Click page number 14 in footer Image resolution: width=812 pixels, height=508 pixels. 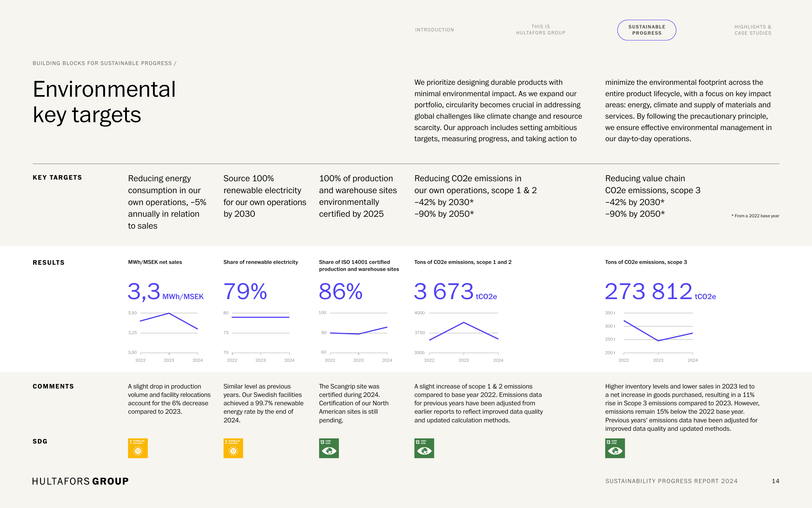775,481
